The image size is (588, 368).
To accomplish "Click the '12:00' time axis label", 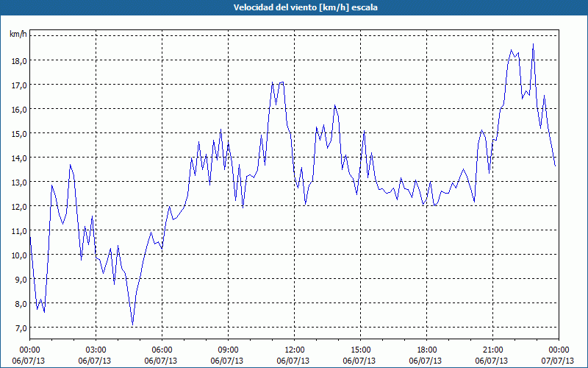I will (295, 350).
